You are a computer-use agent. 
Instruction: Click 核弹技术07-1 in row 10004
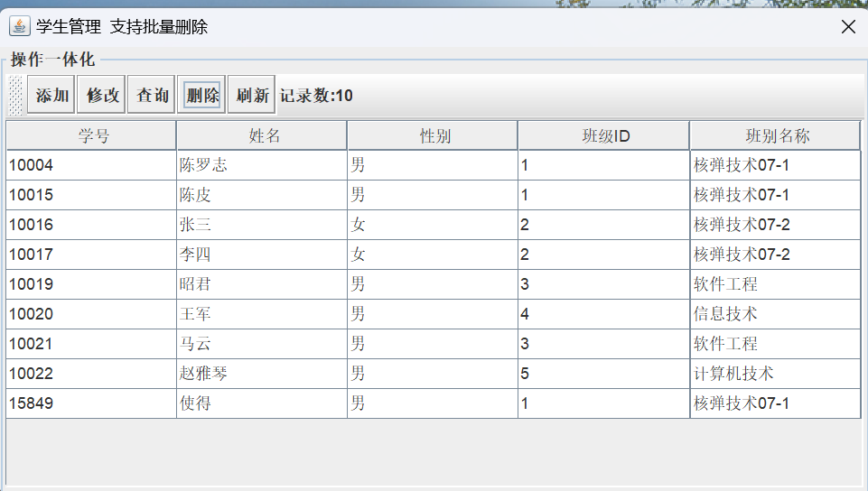click(776, 165)
